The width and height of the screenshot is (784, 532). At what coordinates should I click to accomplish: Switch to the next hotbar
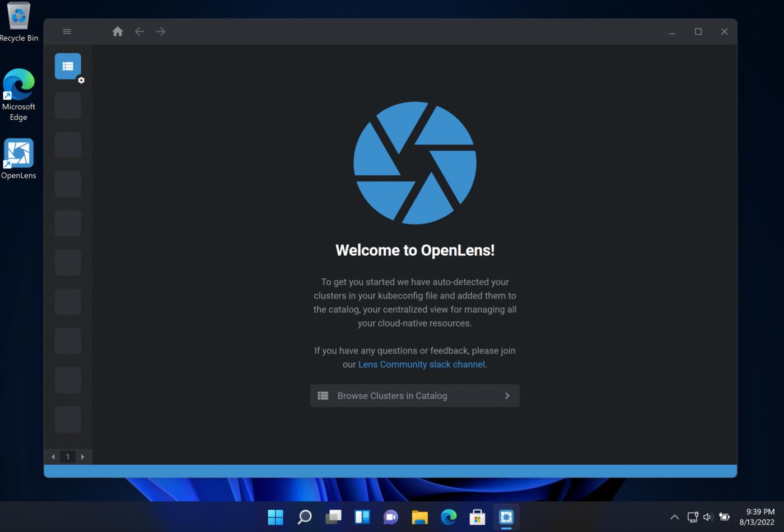tap(82, 457)
